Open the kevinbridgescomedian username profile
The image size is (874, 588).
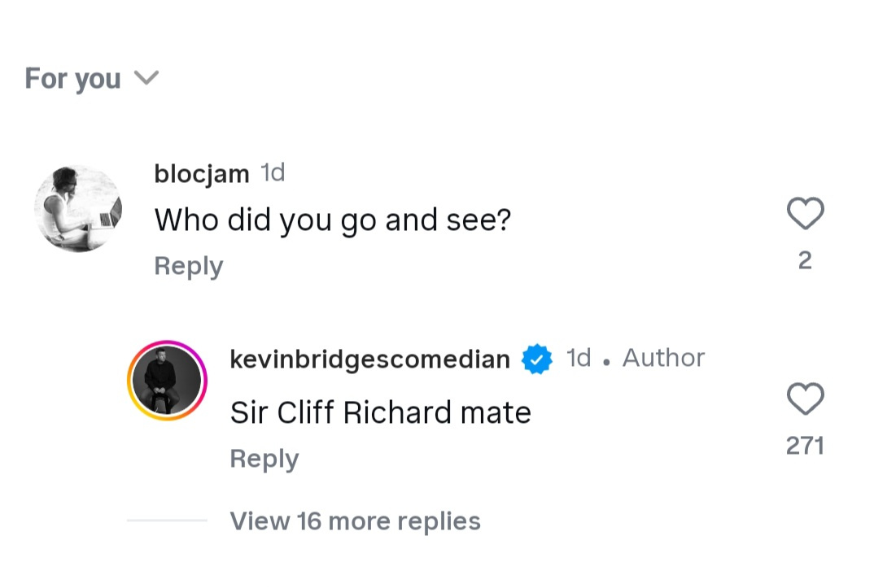click(x=369, y=359)
